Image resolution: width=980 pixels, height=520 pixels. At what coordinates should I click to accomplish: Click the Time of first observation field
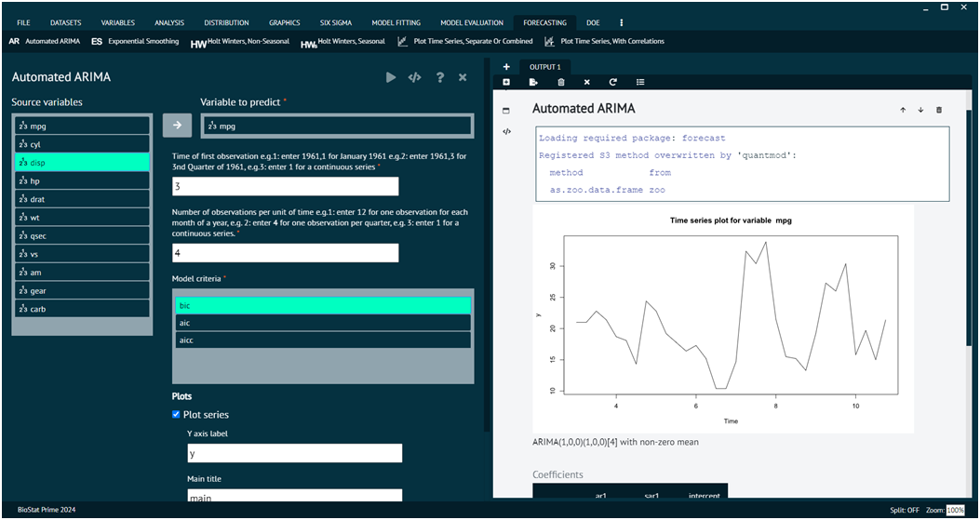point(285,186)
